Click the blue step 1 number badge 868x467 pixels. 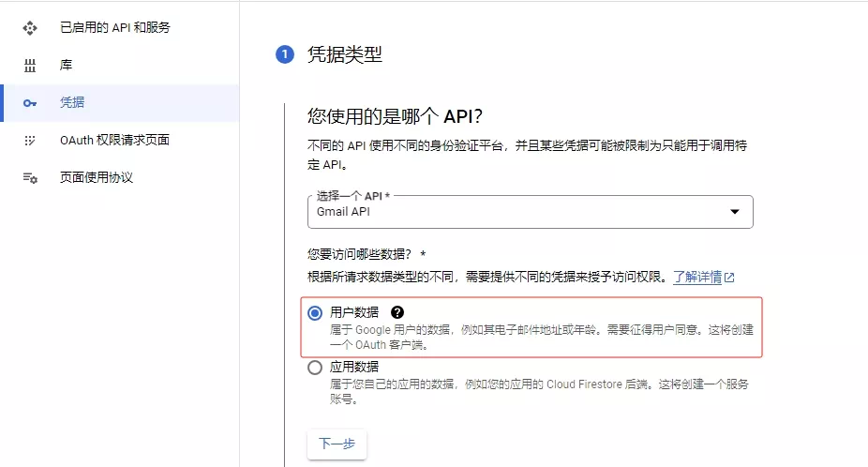coord(284,54)
